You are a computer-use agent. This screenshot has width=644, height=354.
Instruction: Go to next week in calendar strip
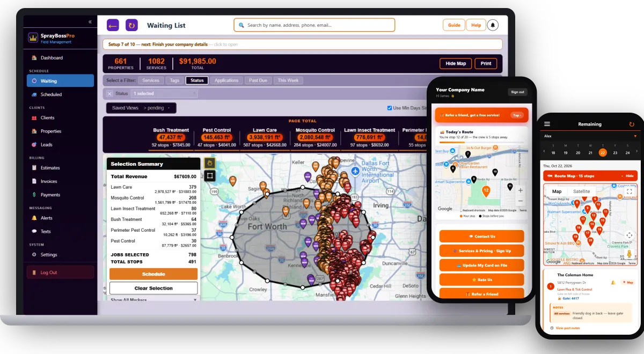click(636, 152)
